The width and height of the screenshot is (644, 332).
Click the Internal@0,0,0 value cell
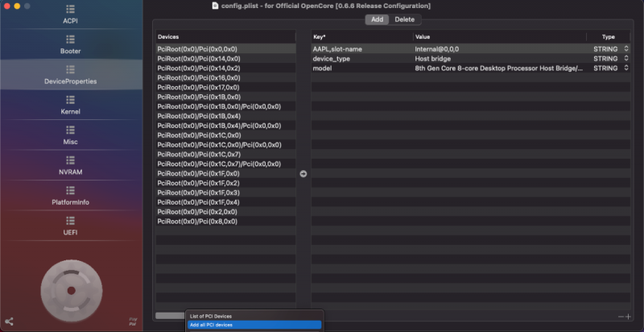point(500,49)
